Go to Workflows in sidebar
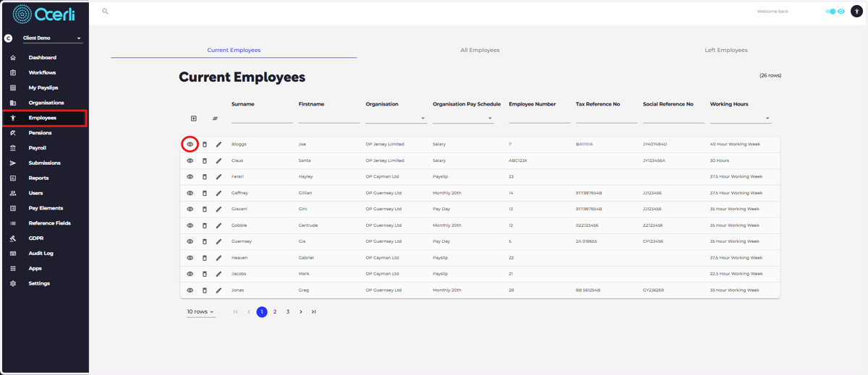Image resolution: width=868 pixels, height=375 pixels. [x=42, y=73]
